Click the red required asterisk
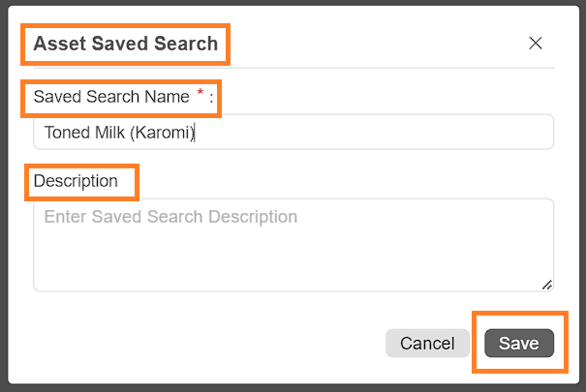Screen dimensions: 586x392 click(200, 93)
